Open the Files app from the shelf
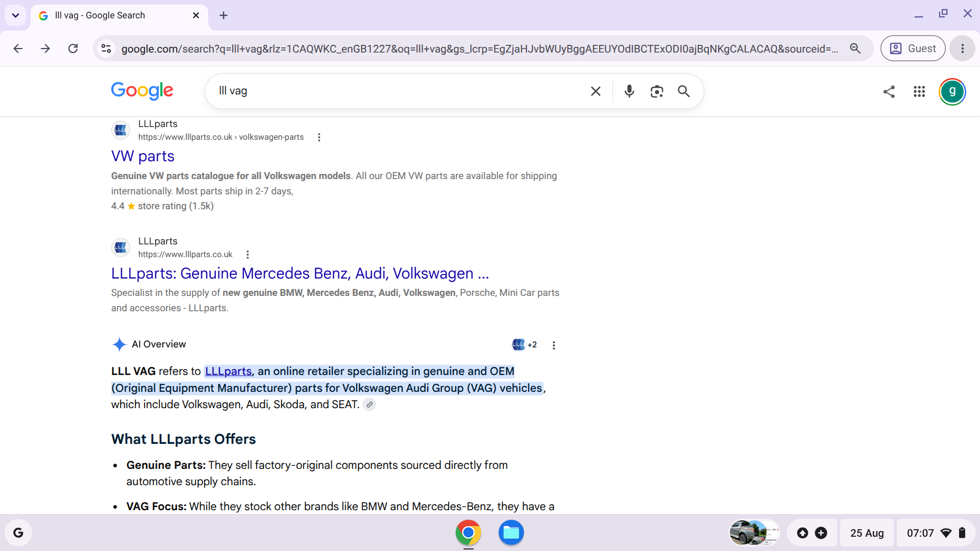 point(511,533)
